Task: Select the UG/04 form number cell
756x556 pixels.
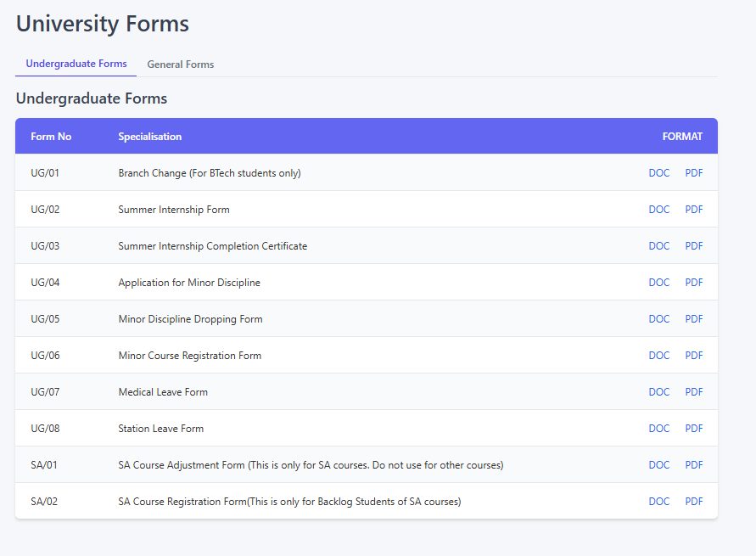Action: (45, 283)
